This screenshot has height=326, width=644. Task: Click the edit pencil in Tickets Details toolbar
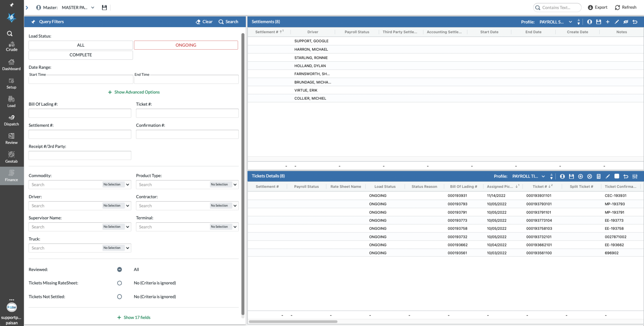pyautogui.click(x=608, y=176)
